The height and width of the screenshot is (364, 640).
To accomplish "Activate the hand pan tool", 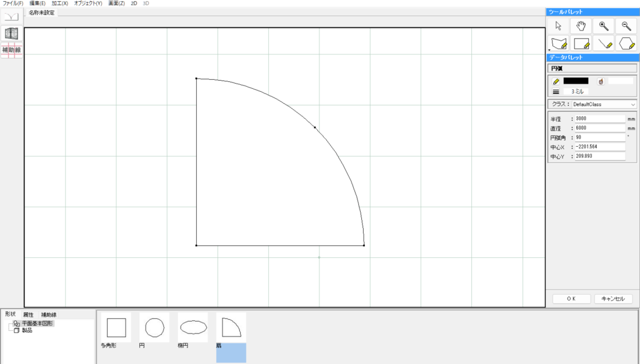I will point(581,26).
